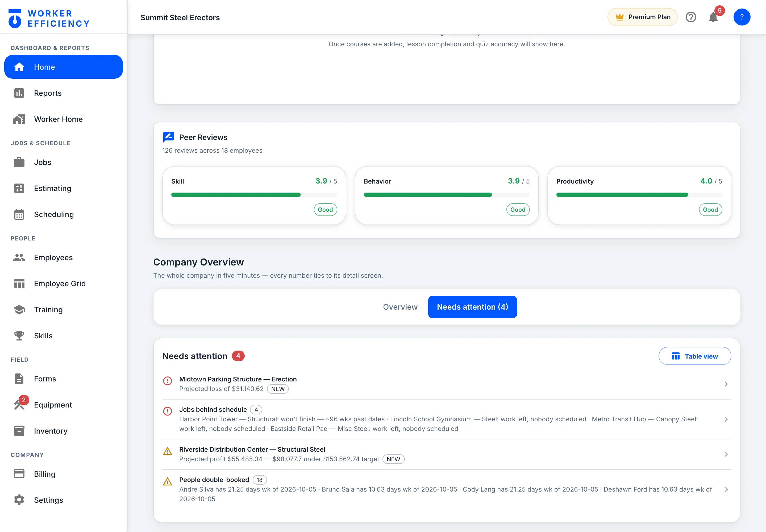
Task: Open Jobs briefcase icon
Action: click(x=19, y=162)
